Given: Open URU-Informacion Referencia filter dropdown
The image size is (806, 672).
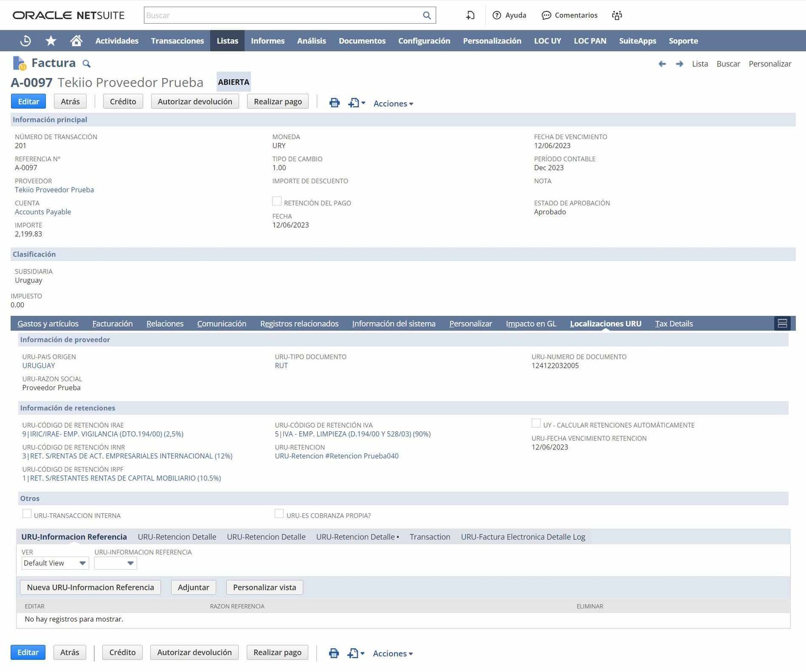Looking at the screenshot, I should [x=115, y=563].
